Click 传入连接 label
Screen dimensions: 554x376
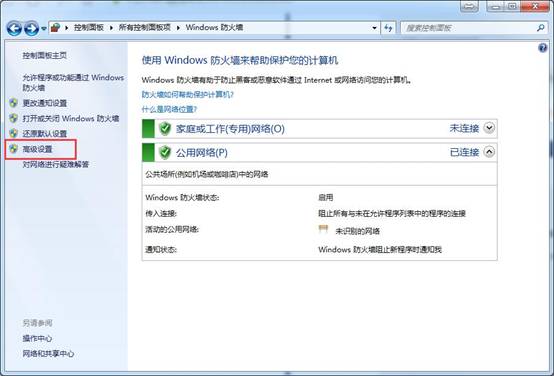(161, 214)
